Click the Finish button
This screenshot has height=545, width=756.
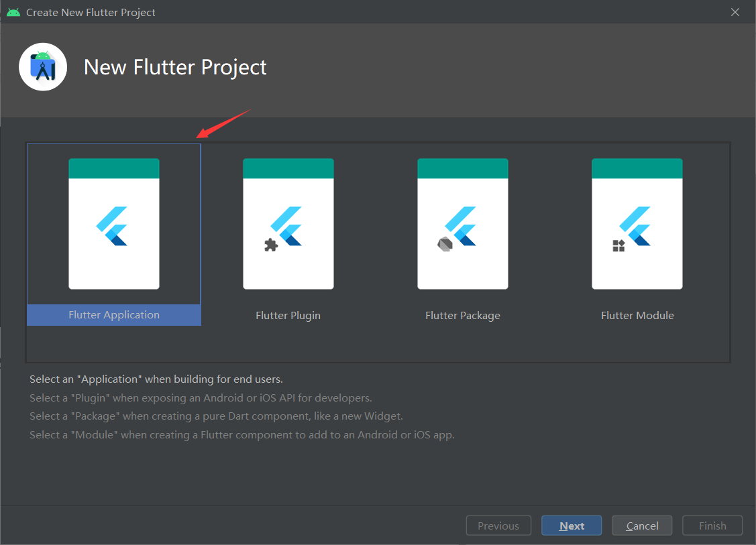(x=712, y=526)
